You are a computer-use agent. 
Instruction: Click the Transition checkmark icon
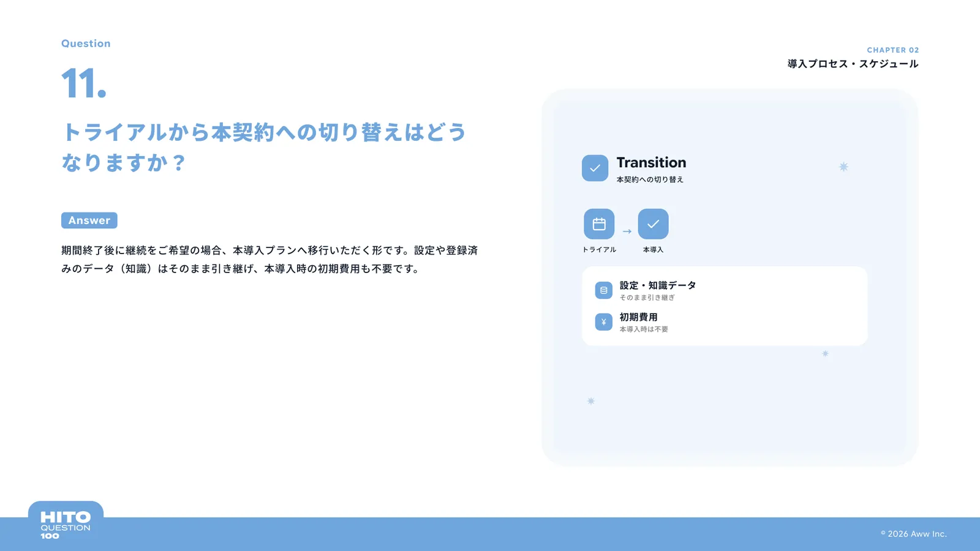(595, 168)
